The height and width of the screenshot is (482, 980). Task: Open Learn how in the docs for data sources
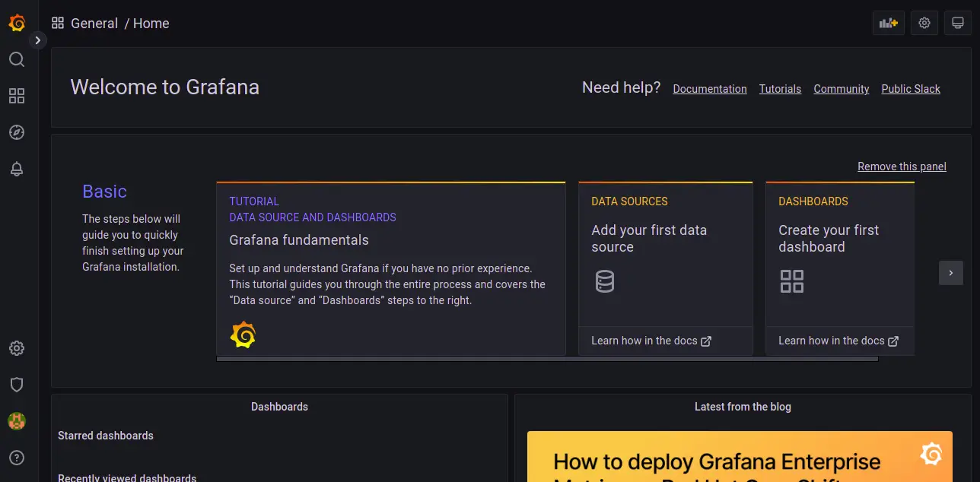651,341
